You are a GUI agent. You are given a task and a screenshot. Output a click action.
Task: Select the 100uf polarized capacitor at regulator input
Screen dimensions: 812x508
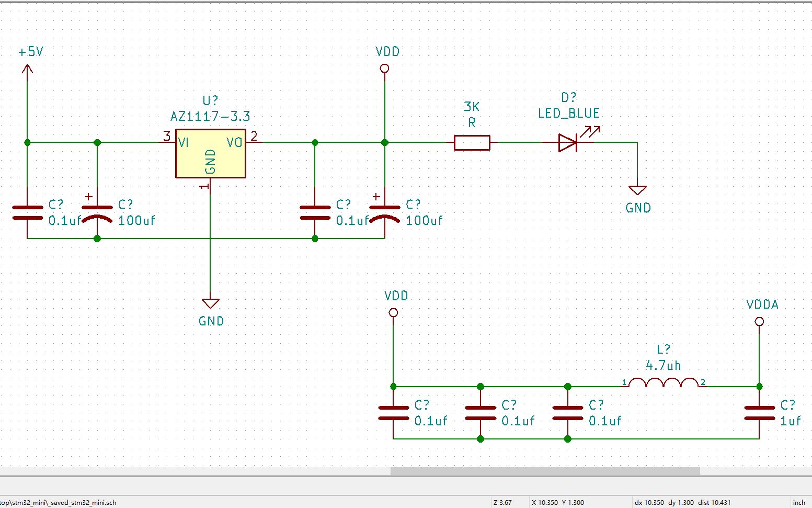point(97,212)
